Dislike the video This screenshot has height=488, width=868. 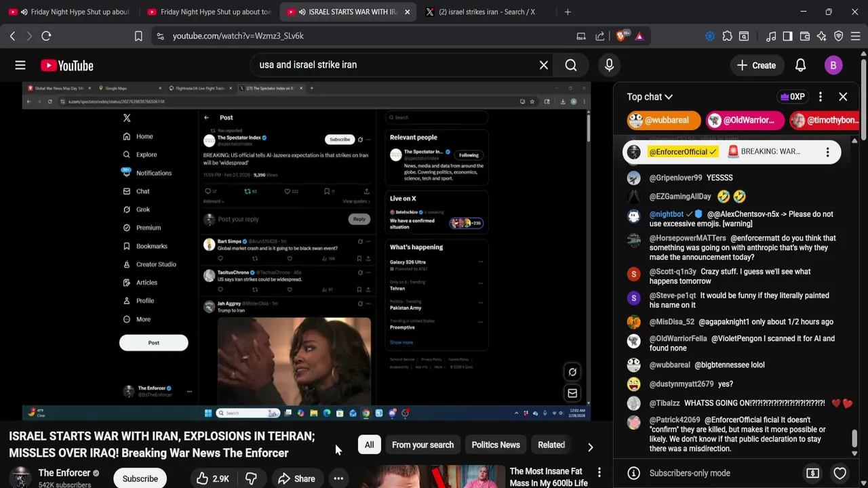coord(251,479)
